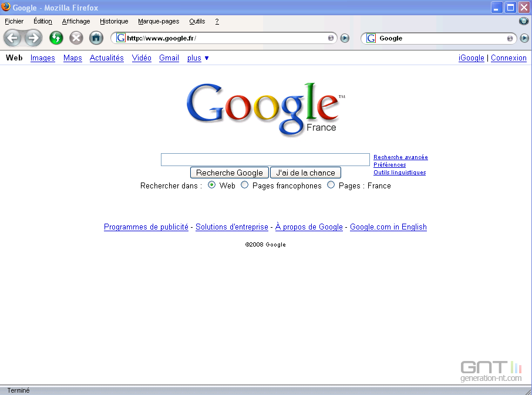Image resolution: width=532 pixels, height=395 pixels.
Task: Open Programmes de publicité link
Action: (146, 227)
